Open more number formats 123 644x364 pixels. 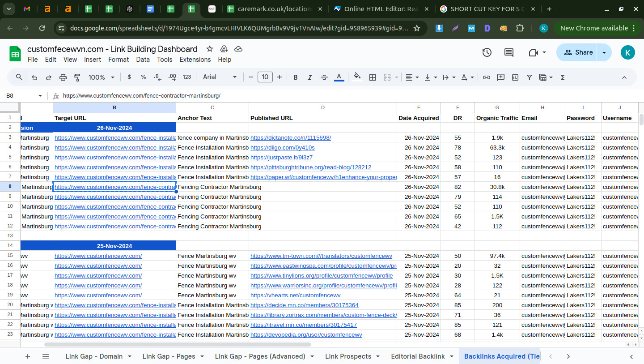[x=187, y=77]
